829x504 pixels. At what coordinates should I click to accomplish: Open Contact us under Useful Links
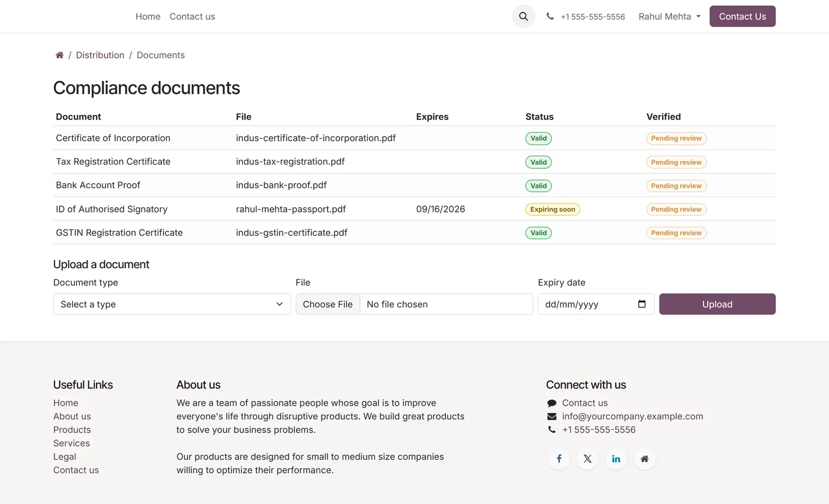click(x=76, y=470)
